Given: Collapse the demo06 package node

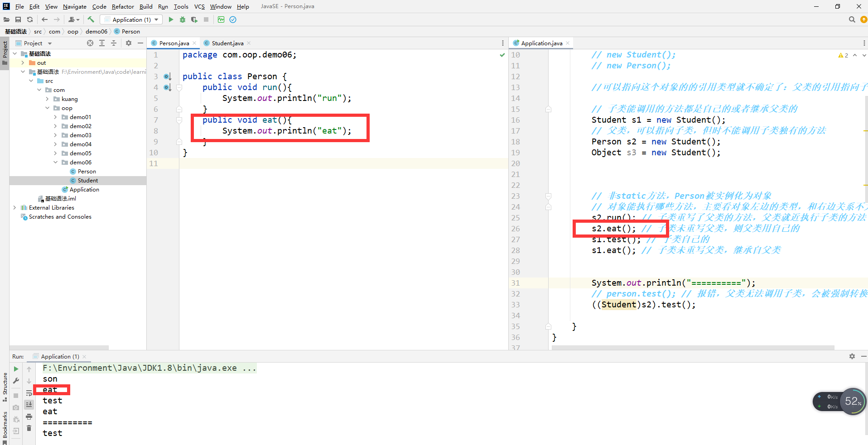Looking at the screenshot, I should pyautogui.click(x=55, y=163).
